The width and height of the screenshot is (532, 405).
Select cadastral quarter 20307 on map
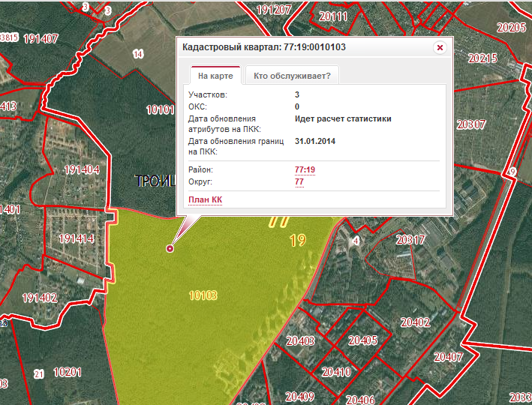pos(471,124)
